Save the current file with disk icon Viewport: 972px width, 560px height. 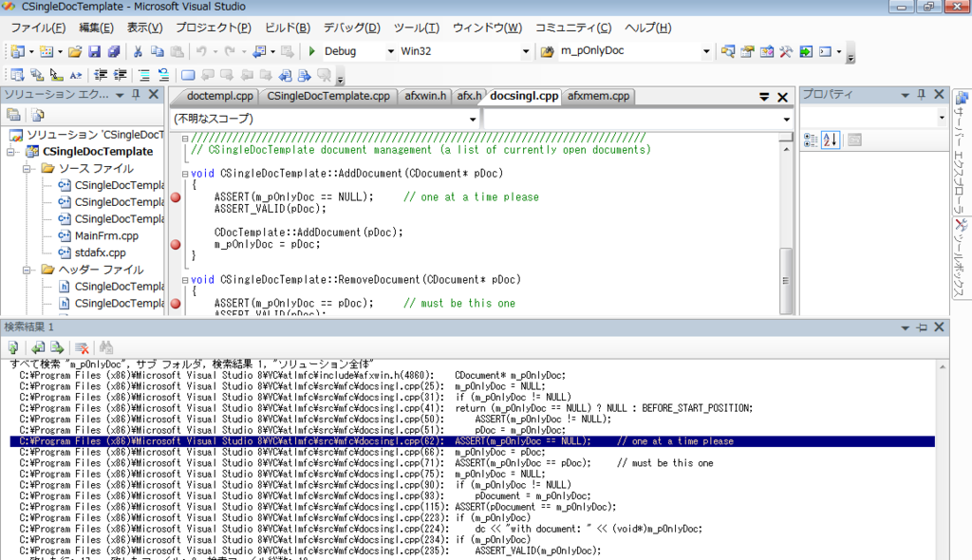(x=94, y=51)
